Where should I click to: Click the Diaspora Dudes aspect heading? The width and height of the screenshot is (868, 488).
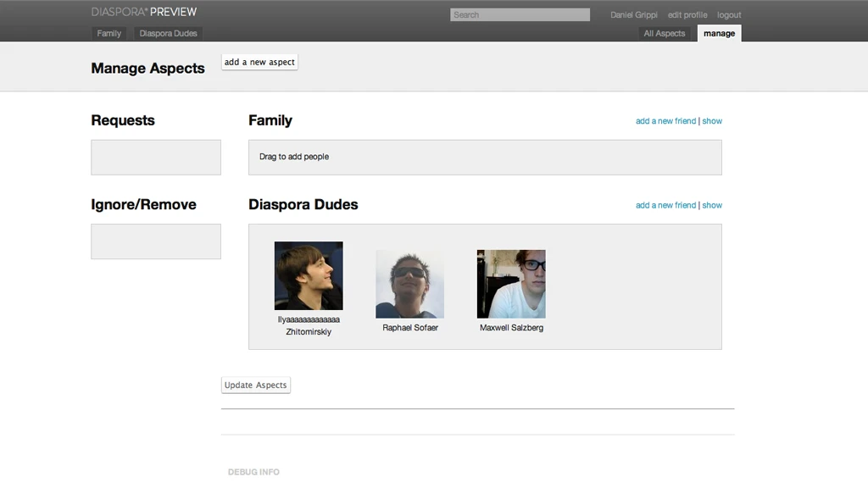coord(303,205)
